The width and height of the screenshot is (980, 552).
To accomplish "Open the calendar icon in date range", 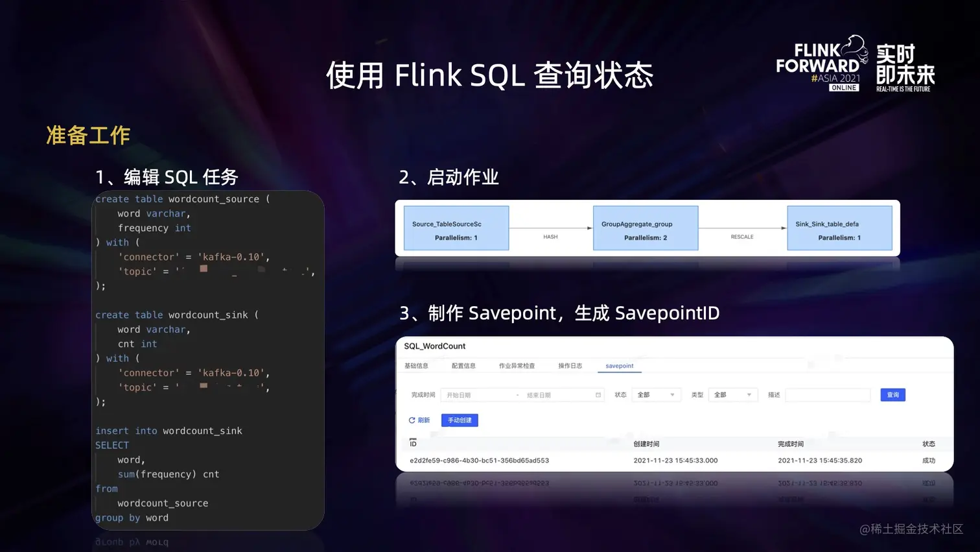I will click(x=598, y=395).
